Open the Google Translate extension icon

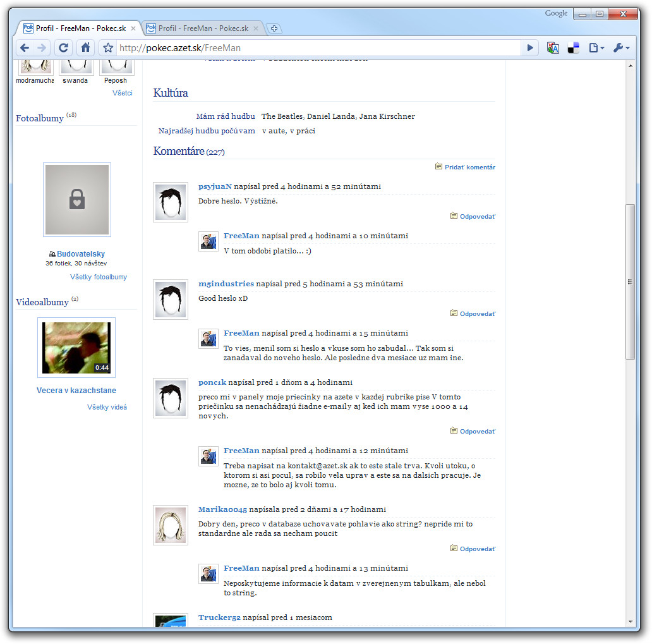coord(553,48)
